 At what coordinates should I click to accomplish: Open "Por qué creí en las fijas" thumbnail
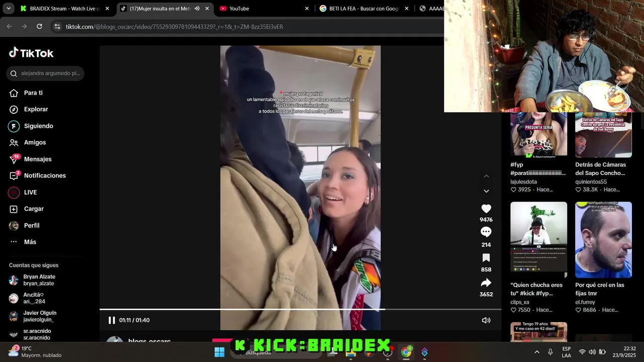(603, 240)
